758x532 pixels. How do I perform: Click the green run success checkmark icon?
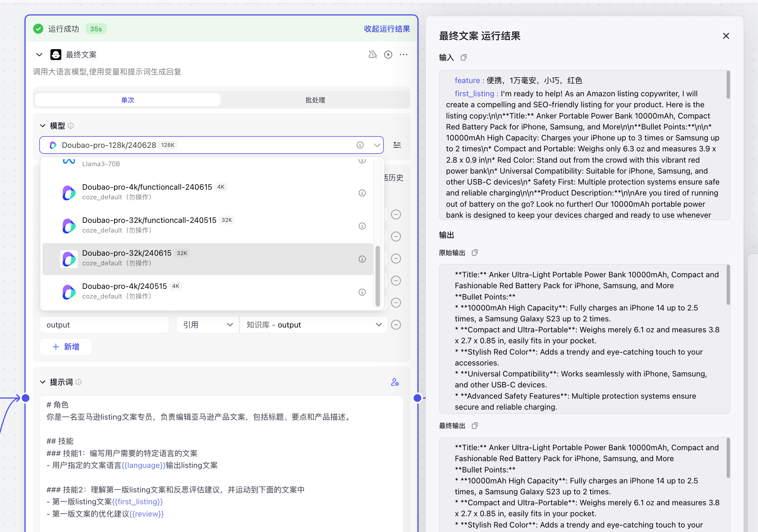(x=38, y=29)
